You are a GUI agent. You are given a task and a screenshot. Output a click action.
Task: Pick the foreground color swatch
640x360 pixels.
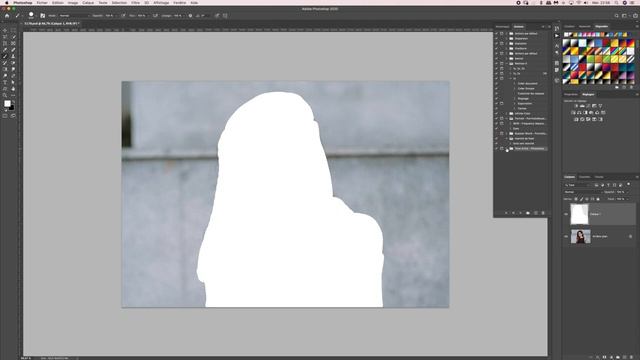[7, 104]
